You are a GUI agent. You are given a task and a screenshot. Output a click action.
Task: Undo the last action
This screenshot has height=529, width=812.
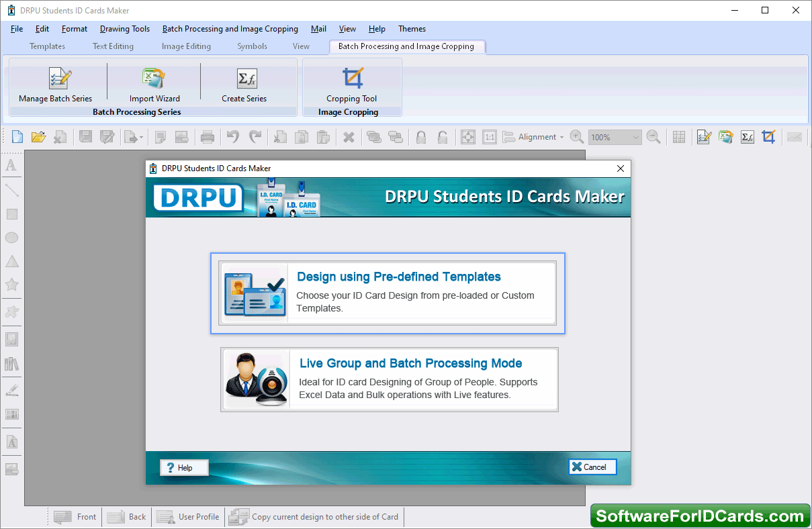point(233,137)
